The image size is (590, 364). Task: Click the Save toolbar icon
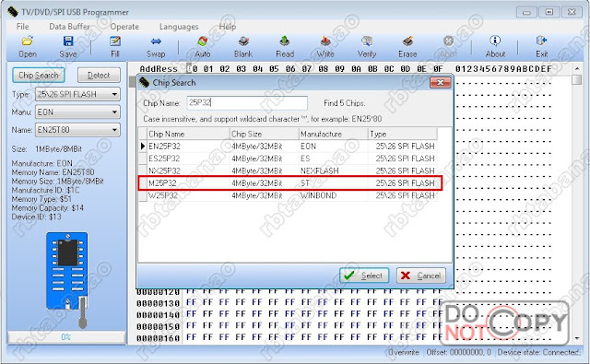tap(68, 41)
